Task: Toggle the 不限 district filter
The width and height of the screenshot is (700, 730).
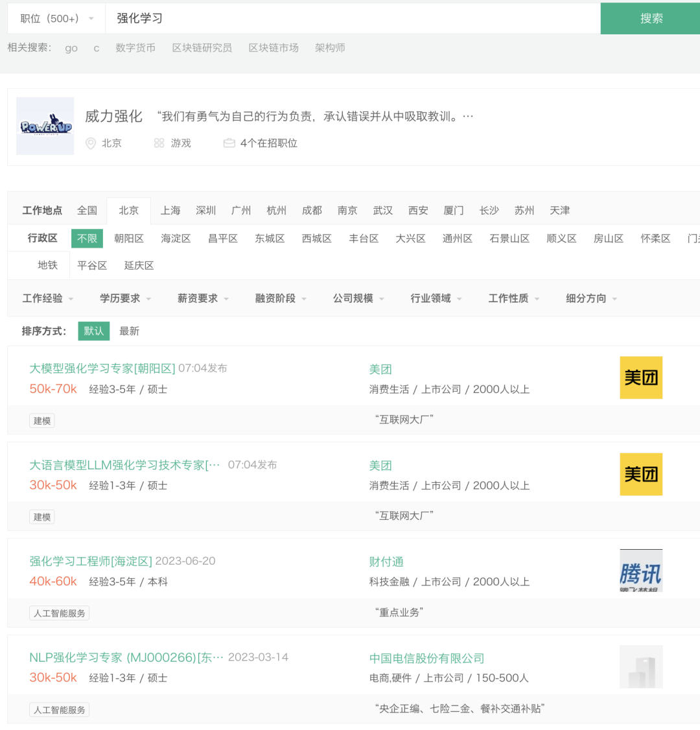Action: point(87,239)
